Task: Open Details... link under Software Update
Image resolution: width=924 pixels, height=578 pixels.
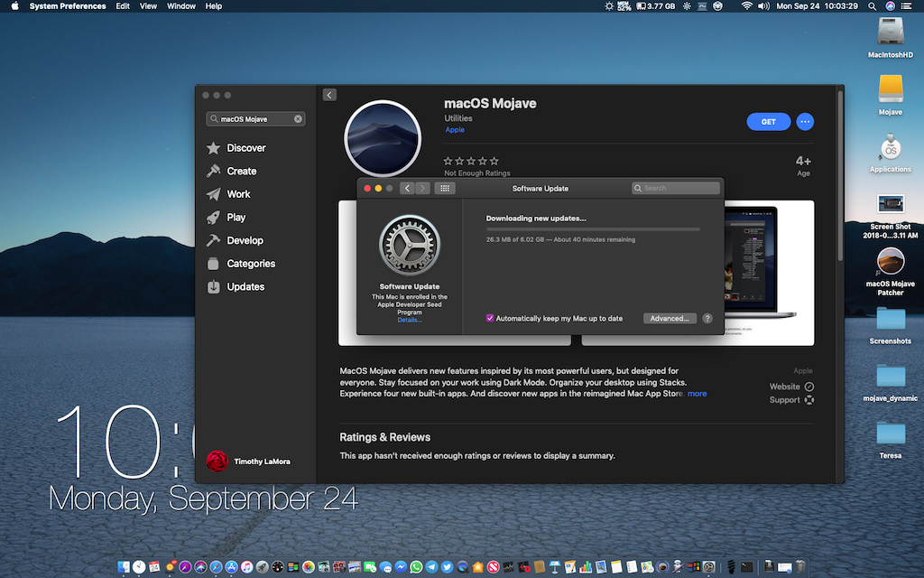Action: tap(410, 321)
